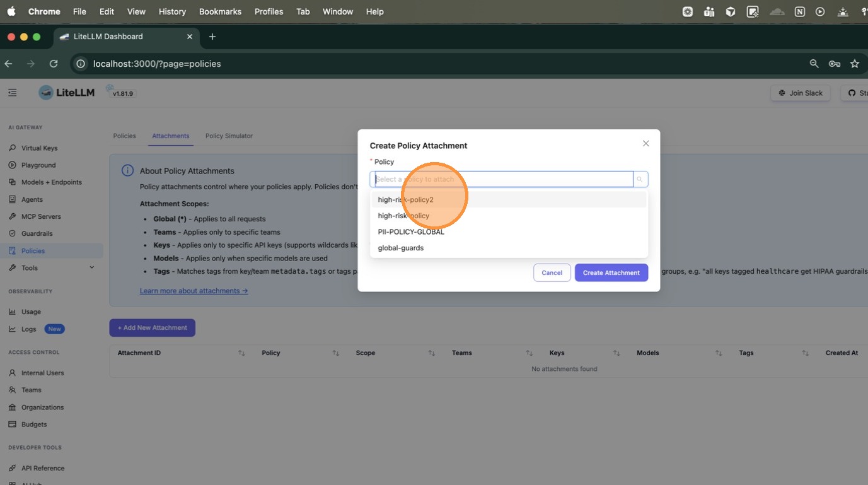Open Chrome zoom search icon

coord(814,64)
